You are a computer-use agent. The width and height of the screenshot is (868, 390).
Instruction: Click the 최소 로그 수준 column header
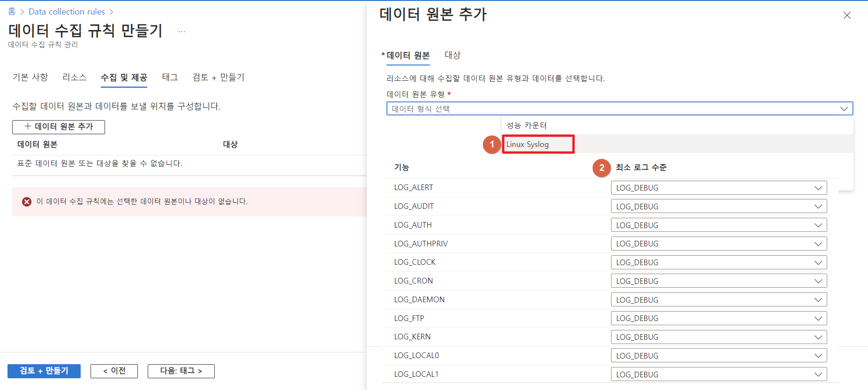(x=641, y=168)
